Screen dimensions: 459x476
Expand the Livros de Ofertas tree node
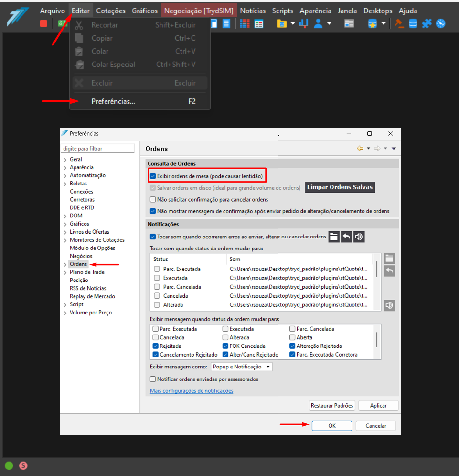pyautogui.click(x=65, y=232)
